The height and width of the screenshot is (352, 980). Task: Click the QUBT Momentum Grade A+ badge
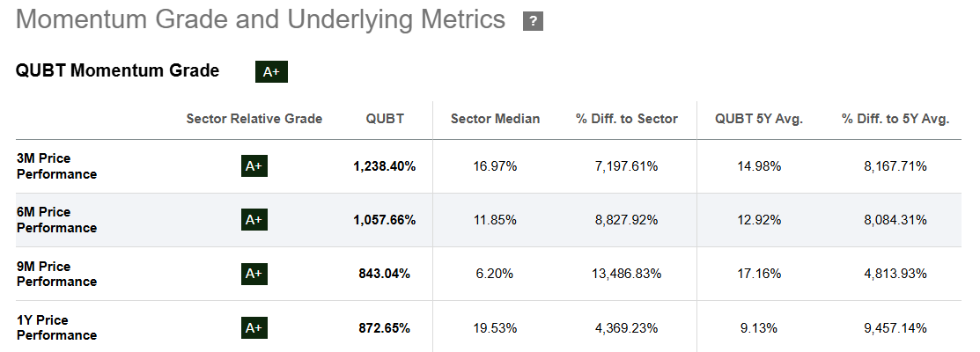tap(271, 72)
